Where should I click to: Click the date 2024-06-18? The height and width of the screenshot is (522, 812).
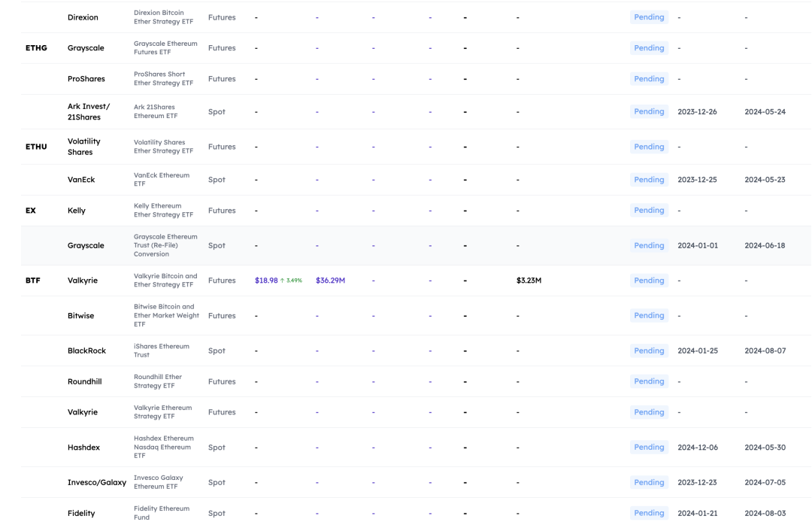pos(765,245)
